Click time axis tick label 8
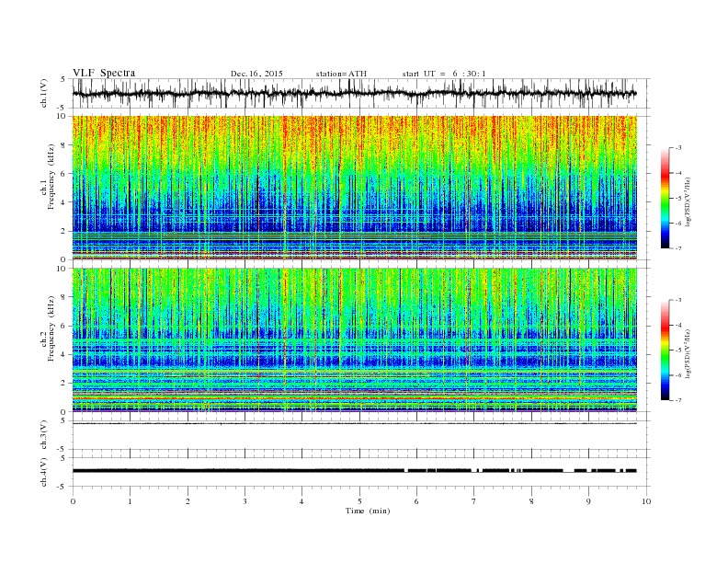Image resolution: width=728 pixels, height=563 pixels. coord(531,501)
